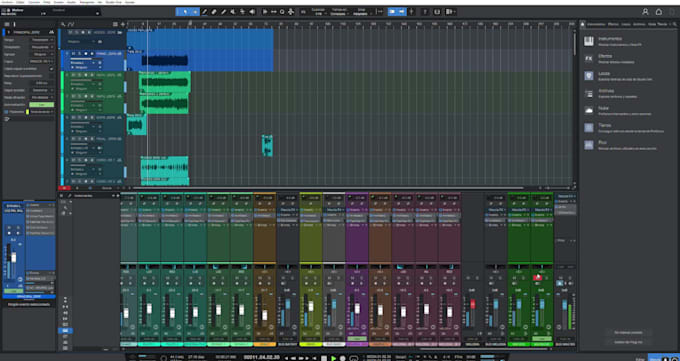This screenshot has height=361, width=680.
Task: Open the automation mode dropdown beside yellow swatch
Action: point(42,112)
